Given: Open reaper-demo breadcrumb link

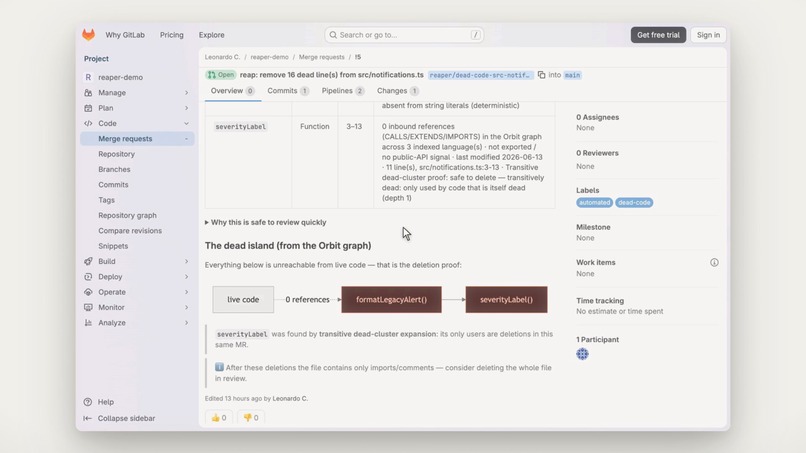Looking at the screenshot, I should (269, 57).
